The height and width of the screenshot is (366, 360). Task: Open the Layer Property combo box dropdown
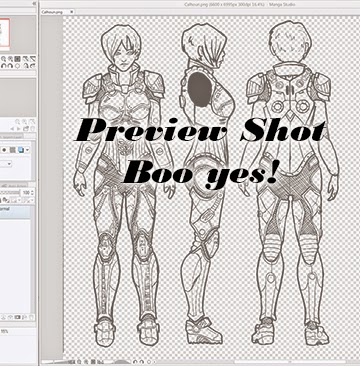(9, 164)
